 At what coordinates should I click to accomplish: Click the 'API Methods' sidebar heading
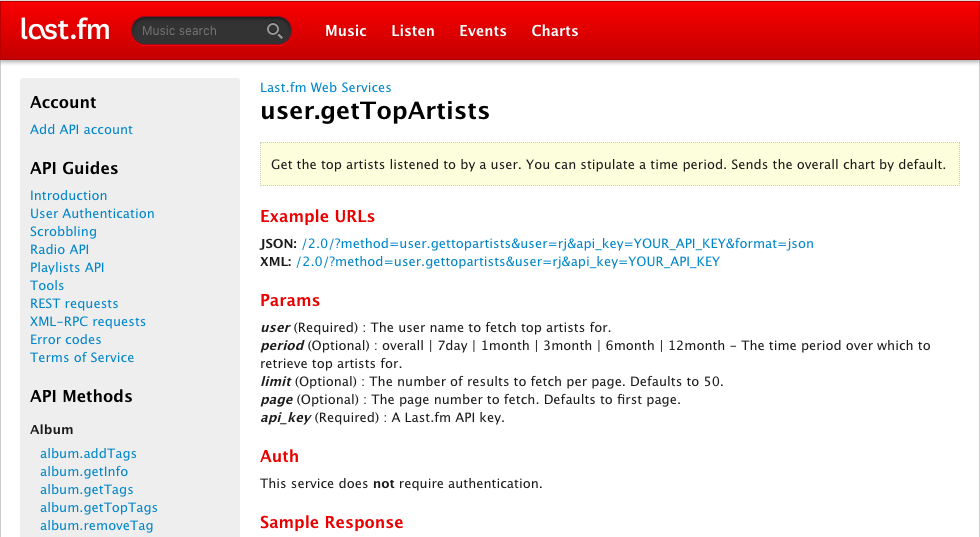click(x=81, y=396)
